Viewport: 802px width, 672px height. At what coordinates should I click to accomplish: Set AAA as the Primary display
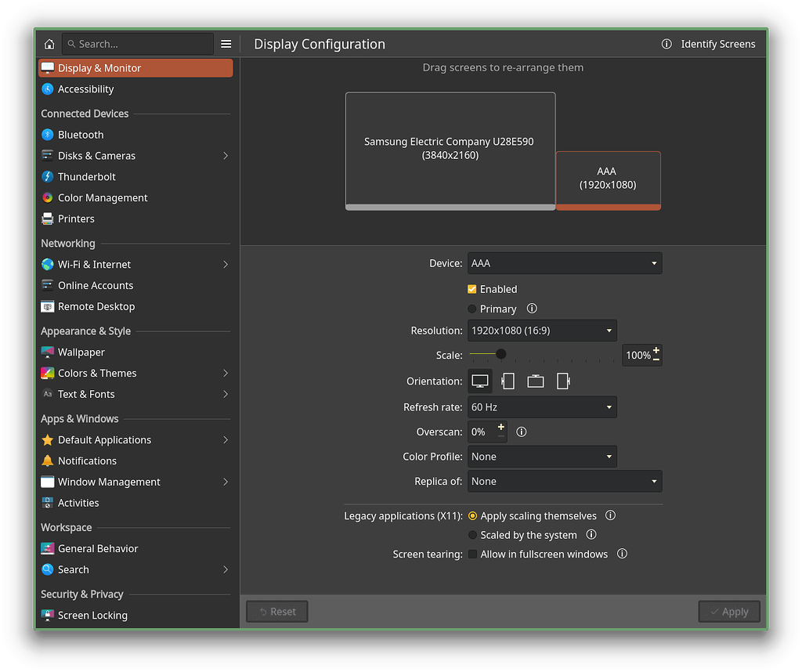coord(471,309)
